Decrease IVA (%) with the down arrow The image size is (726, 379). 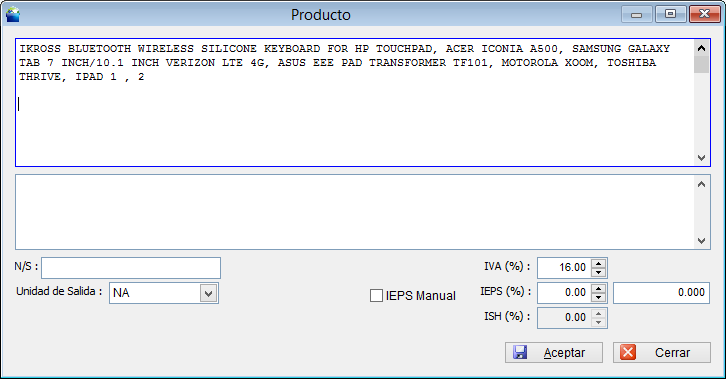599,272
